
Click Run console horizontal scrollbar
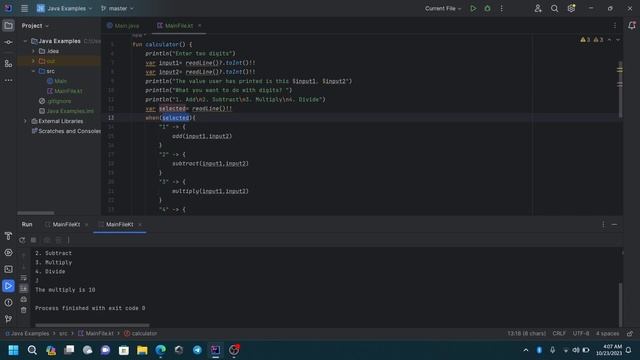pos(92,325)
